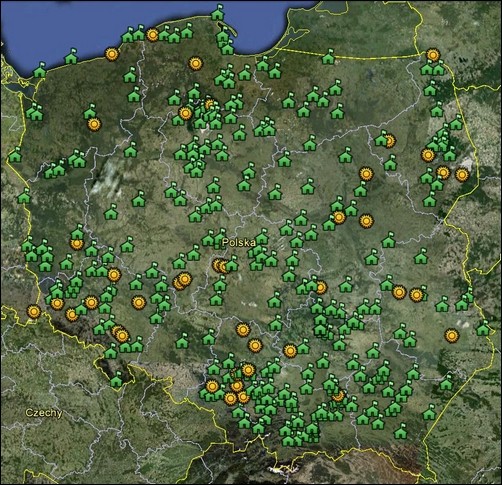The height and width of the screenshot is (485, 502).
Task: Select the isolated sun marker east of the Sudetes foothills
Action: [139, 302]
